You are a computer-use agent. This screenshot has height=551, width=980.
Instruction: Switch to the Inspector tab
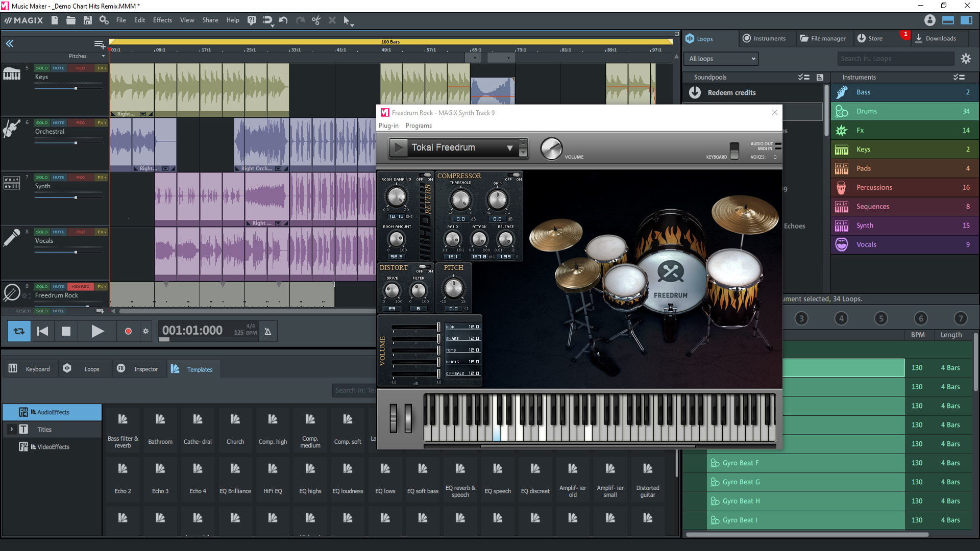tap(145, 369)
